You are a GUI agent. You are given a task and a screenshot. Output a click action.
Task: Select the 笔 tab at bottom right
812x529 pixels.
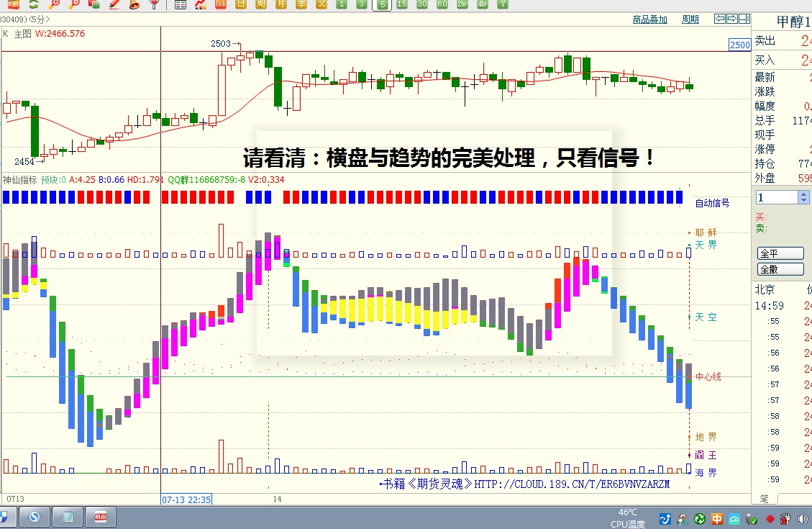point(764,498)
